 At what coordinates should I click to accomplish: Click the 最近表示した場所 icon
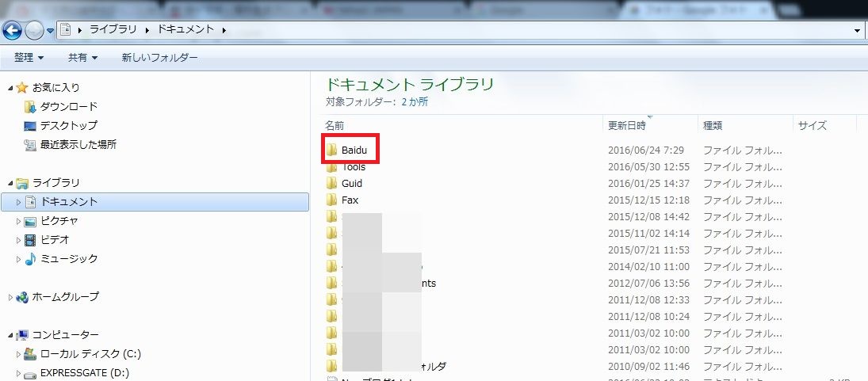(30, 145)
